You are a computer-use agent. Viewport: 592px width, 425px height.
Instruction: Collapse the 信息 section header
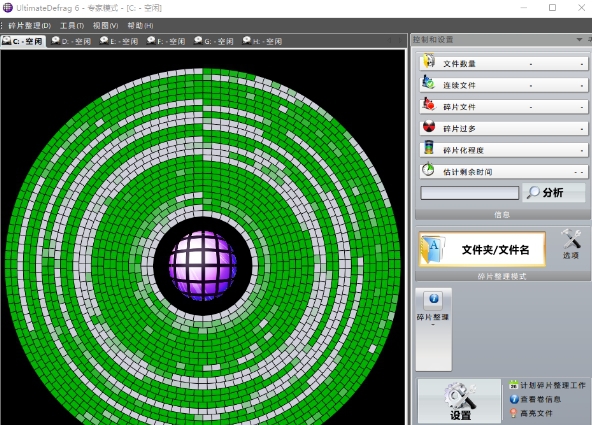502,215
